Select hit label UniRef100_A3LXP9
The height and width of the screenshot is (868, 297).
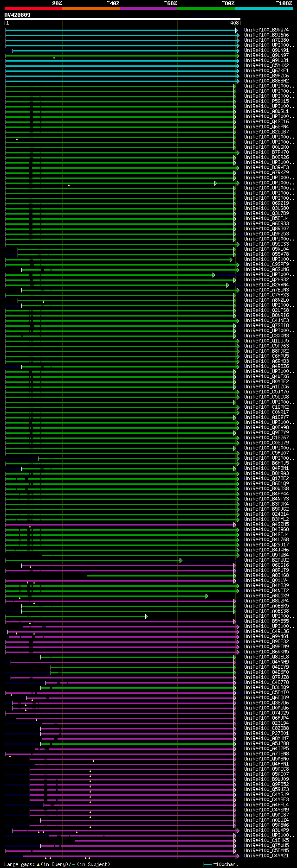266,830
